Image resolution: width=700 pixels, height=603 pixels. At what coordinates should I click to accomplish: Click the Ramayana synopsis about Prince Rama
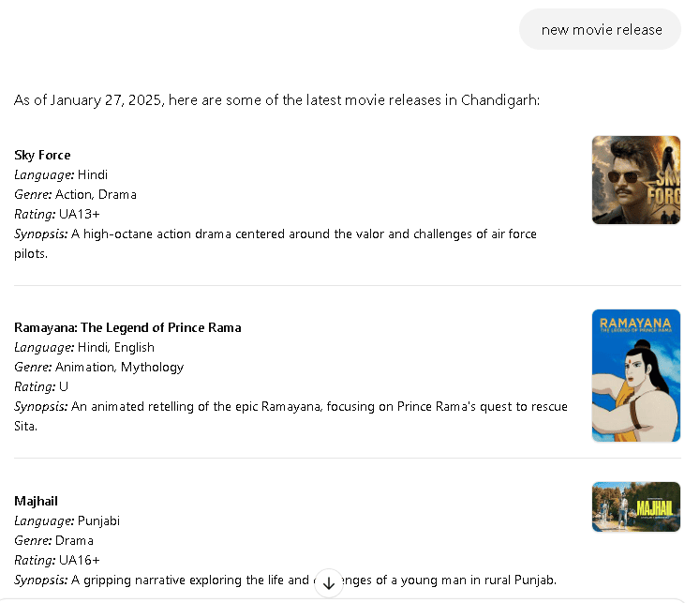point(290,406)
